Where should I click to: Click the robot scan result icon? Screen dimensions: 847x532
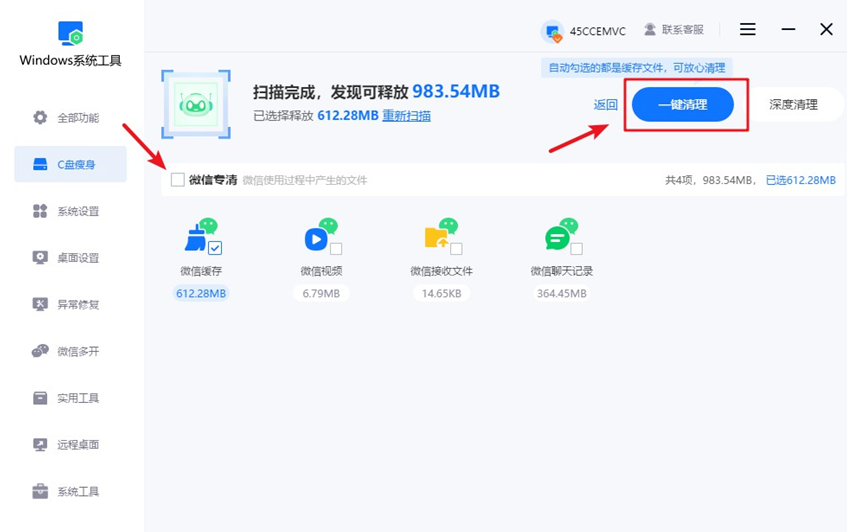196,104
